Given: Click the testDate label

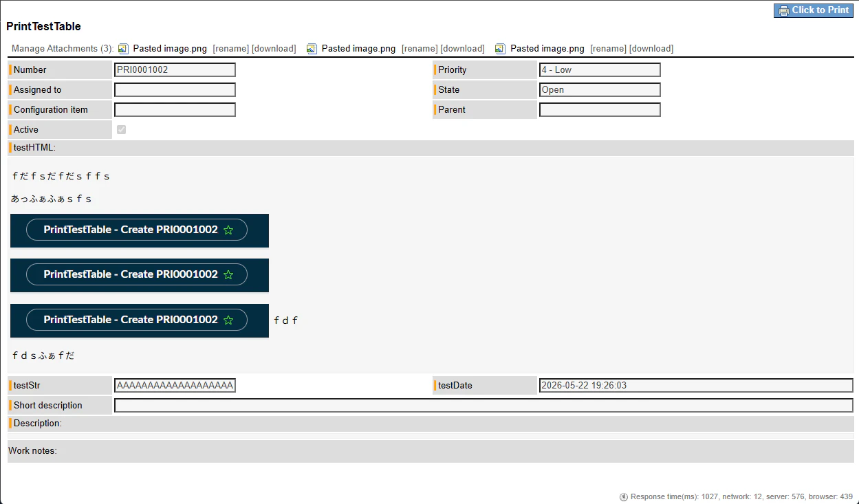Looking at the screenshot, I should coord(455,385).
